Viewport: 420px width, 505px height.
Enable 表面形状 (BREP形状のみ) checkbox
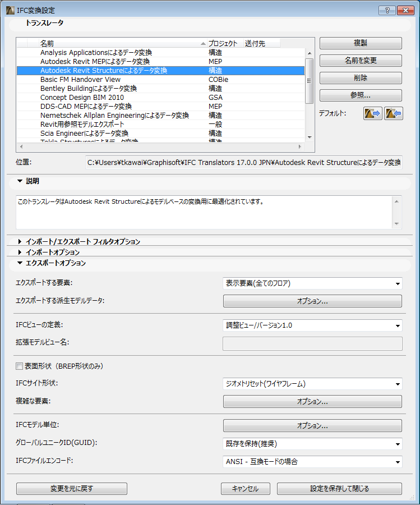tap(19, 366)
